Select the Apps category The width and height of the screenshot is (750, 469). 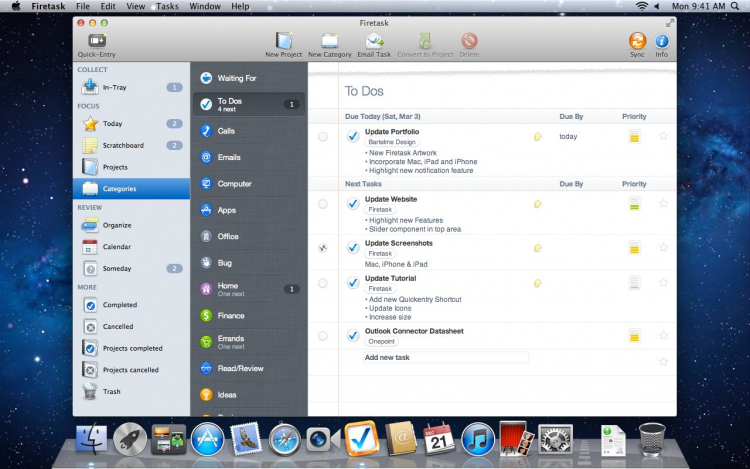click(x=249, y=210)
